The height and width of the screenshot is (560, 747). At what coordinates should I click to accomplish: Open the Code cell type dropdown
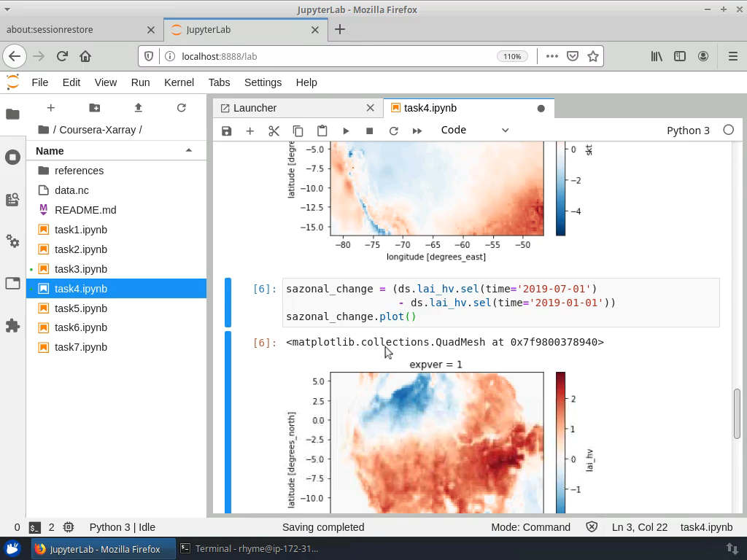pyautogui.click(x=473, y=131)
